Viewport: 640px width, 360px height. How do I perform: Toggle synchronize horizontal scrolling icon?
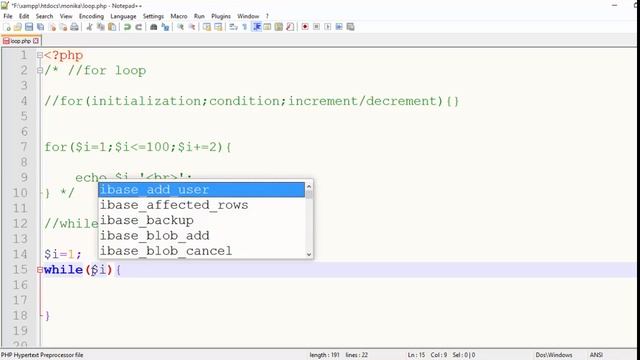[x=218, y=27]
